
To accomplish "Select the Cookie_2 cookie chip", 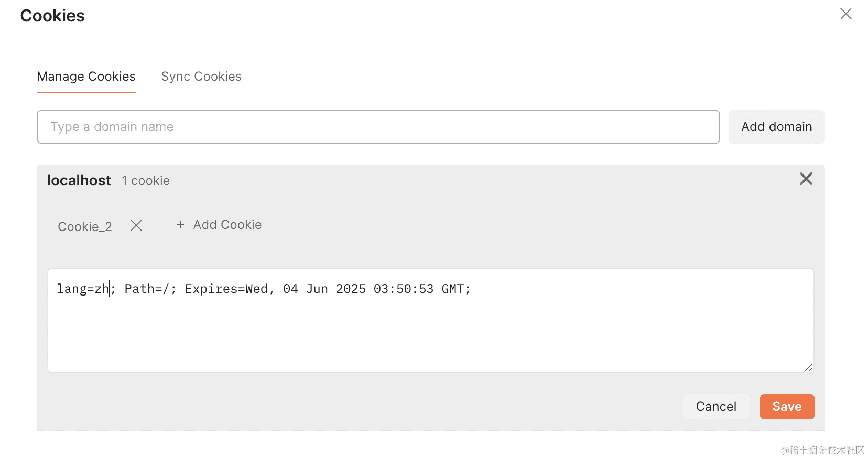I will (x=85, y=226).
